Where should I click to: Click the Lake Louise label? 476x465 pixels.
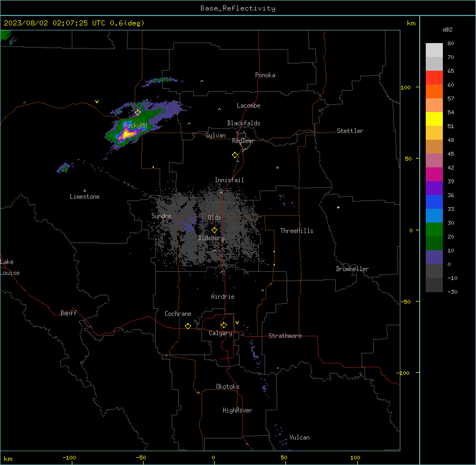(10, 267)
